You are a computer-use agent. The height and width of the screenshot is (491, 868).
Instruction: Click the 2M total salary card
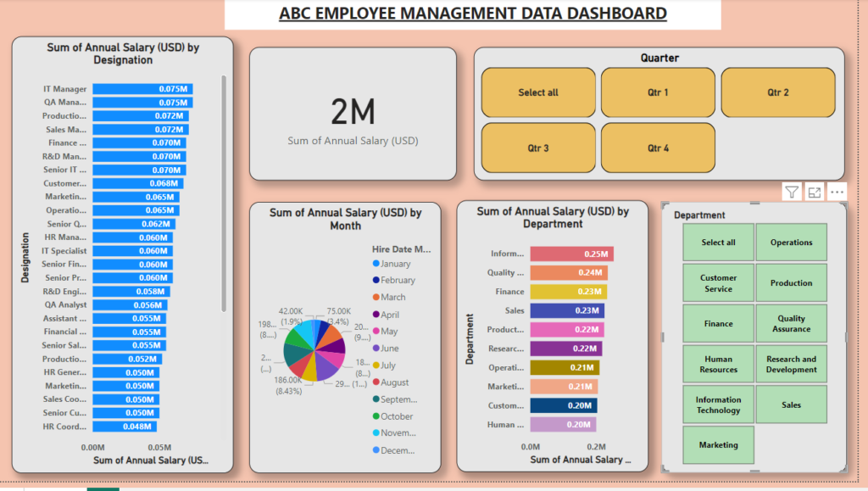tap(353, 114)
